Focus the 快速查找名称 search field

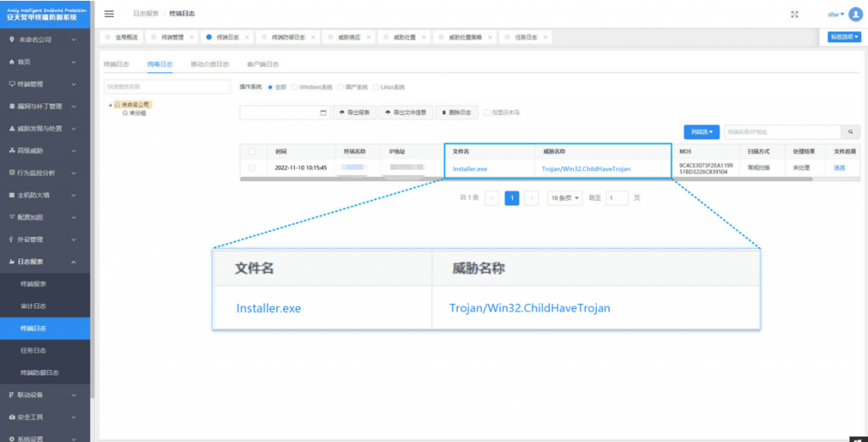[167, 87]
